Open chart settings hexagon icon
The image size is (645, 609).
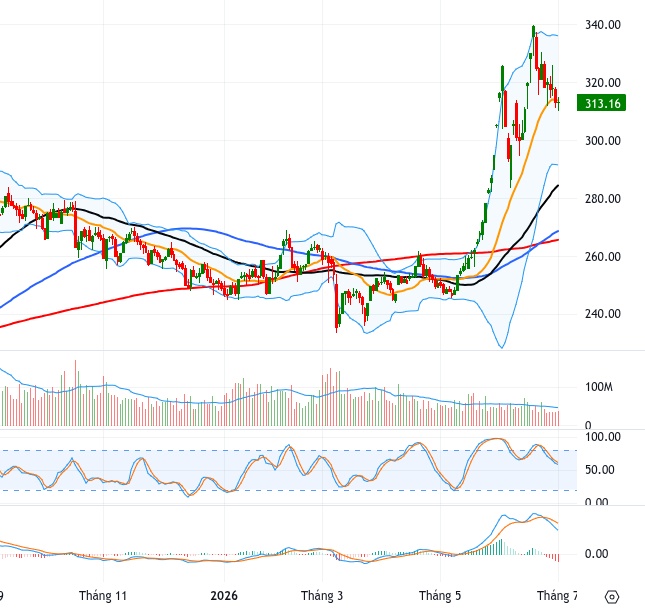point(612,596)
